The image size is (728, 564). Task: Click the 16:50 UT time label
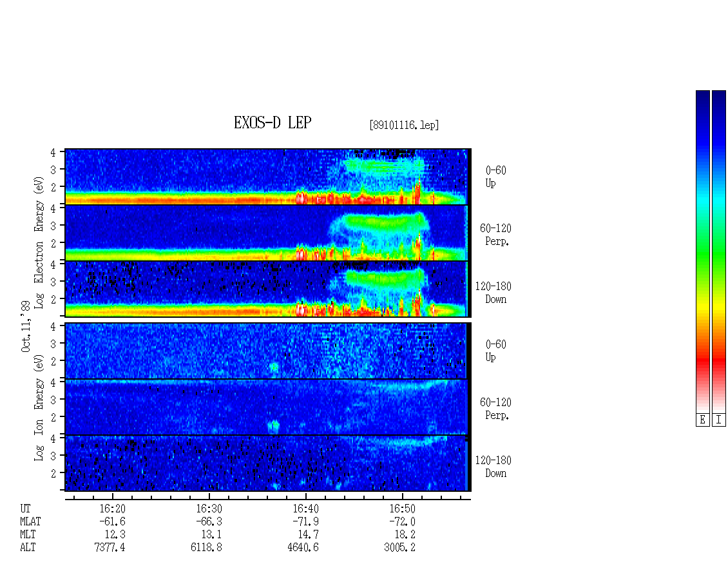[402, 509]
